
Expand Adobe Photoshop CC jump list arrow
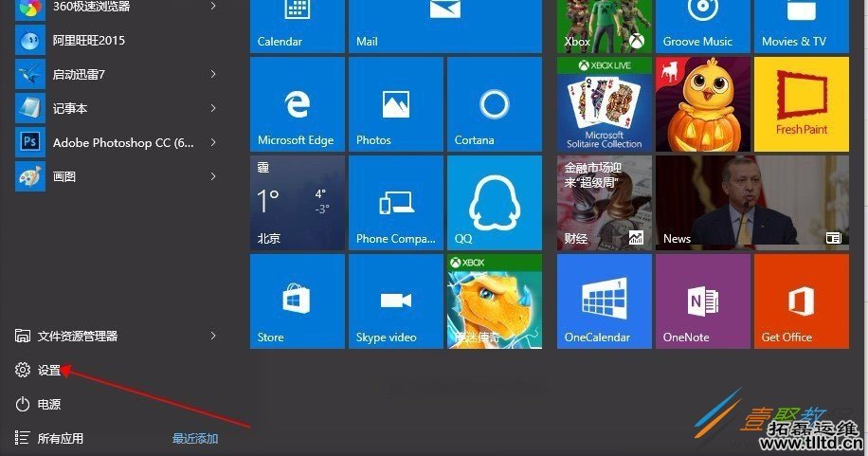coord(213,142)
